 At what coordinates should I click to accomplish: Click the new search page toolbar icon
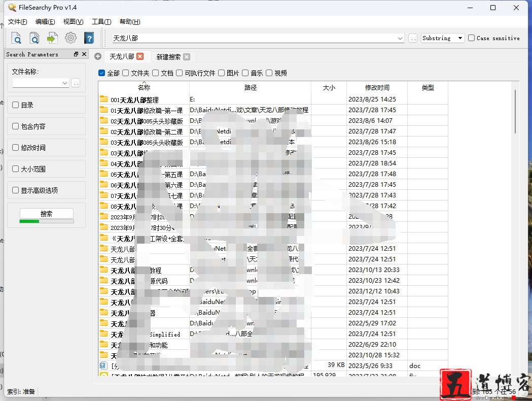coord(16,38)
